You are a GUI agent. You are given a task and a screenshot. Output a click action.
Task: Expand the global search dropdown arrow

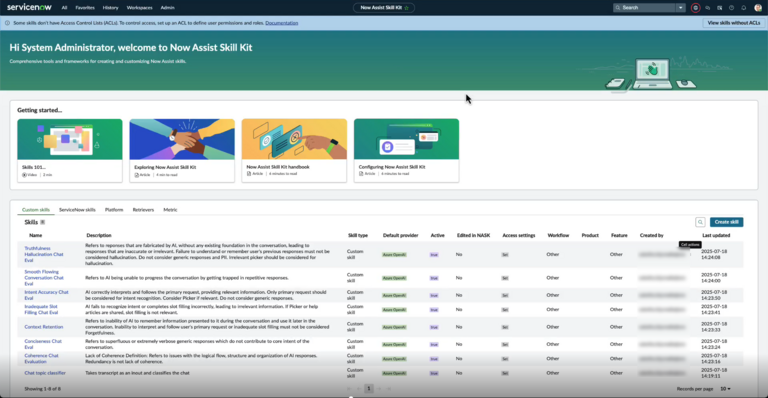tap(680, 8)
